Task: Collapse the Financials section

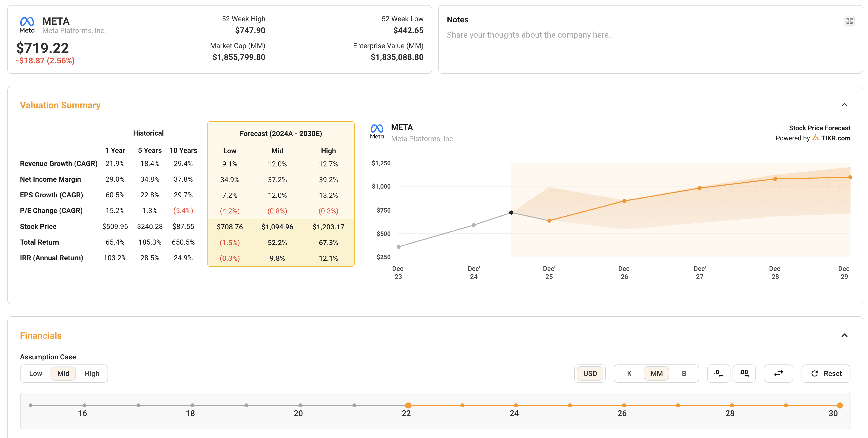Action: pos(844,335)
